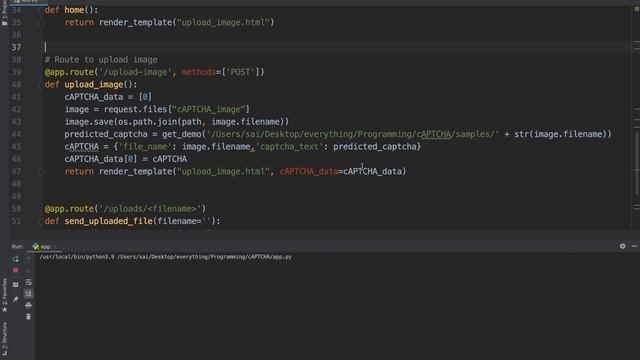Stop the running app process
Screen dimensions: 640x360
(16, 270)
